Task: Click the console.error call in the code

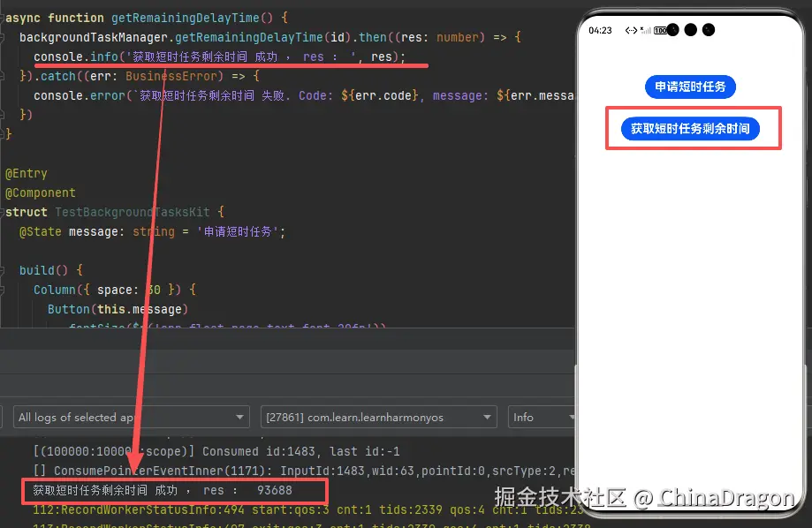Action: click(x=304, y=95)
